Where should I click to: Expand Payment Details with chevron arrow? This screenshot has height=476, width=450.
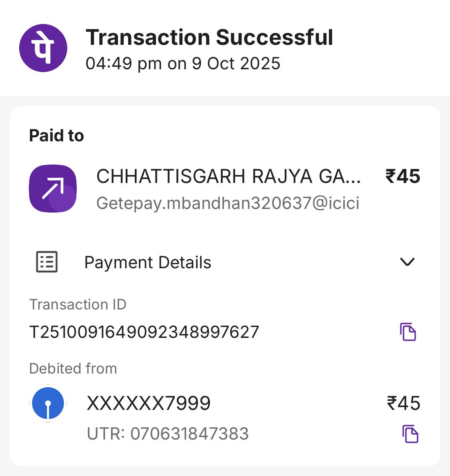coord(407,262)
